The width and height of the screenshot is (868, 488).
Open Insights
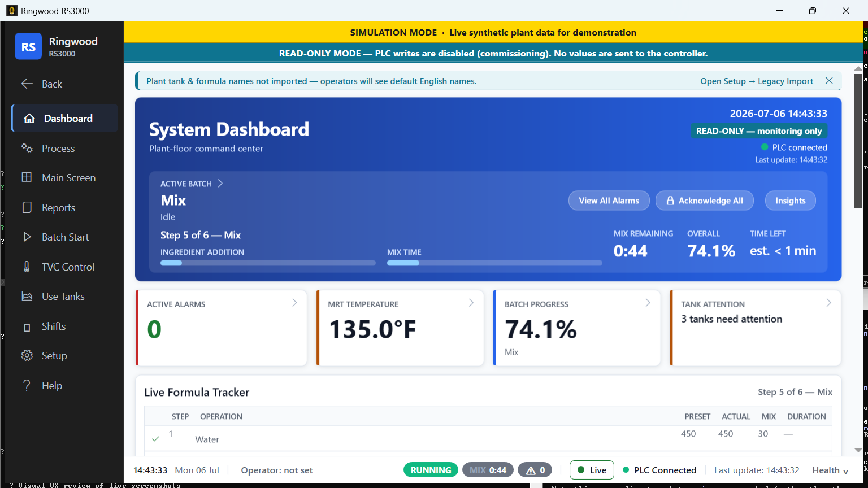click(790, 201)
